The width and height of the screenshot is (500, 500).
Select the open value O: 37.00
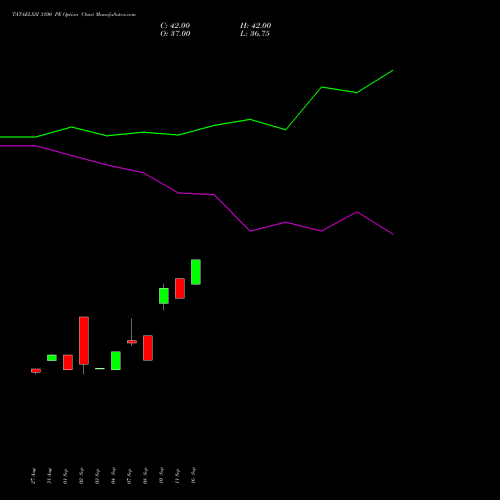click(175, 34)
